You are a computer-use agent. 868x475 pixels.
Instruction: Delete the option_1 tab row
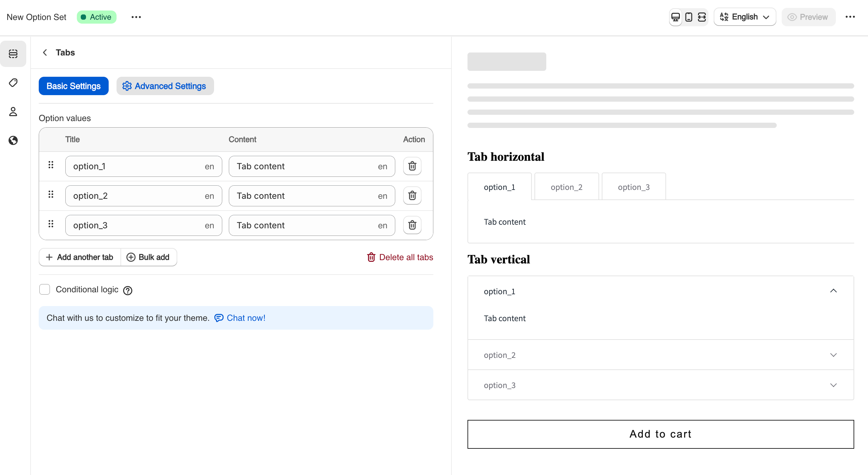click(412, 166)
